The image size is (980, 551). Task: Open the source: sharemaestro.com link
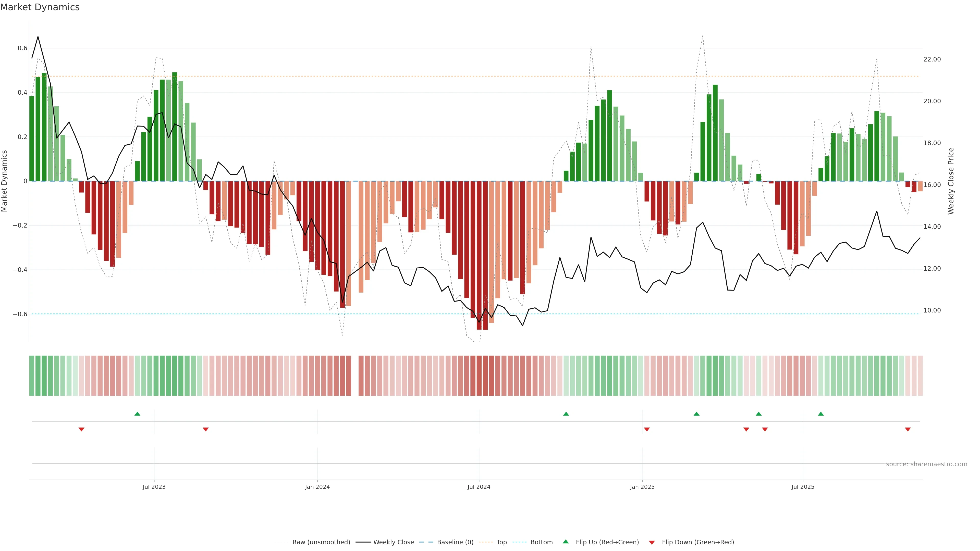pos(926,464)
